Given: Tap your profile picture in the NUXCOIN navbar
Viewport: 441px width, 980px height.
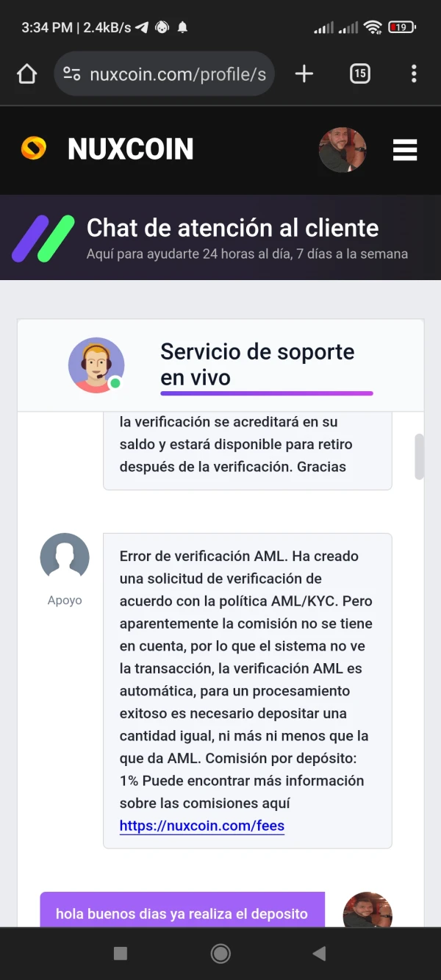Looking at the screenshot, I should click(343, 150).
